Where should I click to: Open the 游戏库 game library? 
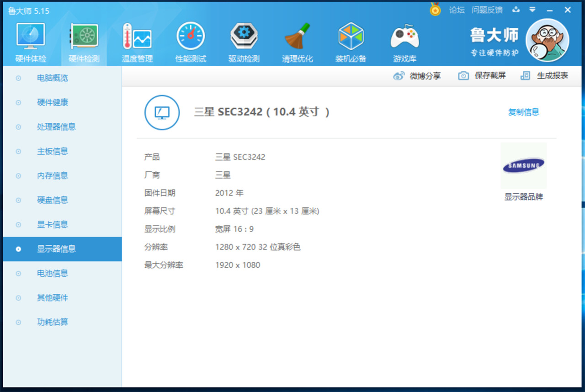[x=404, y=43]
